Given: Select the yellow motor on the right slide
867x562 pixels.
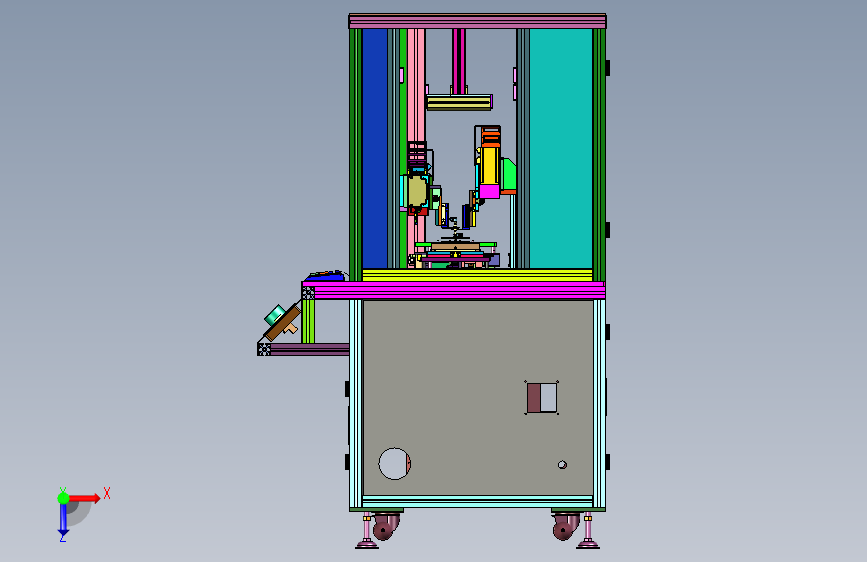Looking at the screenshot, I should pyautogui.click(x=489, y=165).
